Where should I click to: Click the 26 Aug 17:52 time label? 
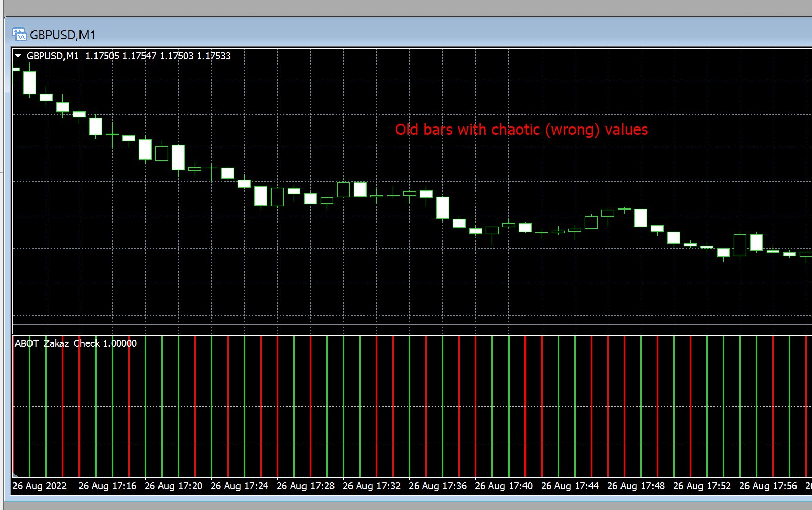click(x=702, y=486)
